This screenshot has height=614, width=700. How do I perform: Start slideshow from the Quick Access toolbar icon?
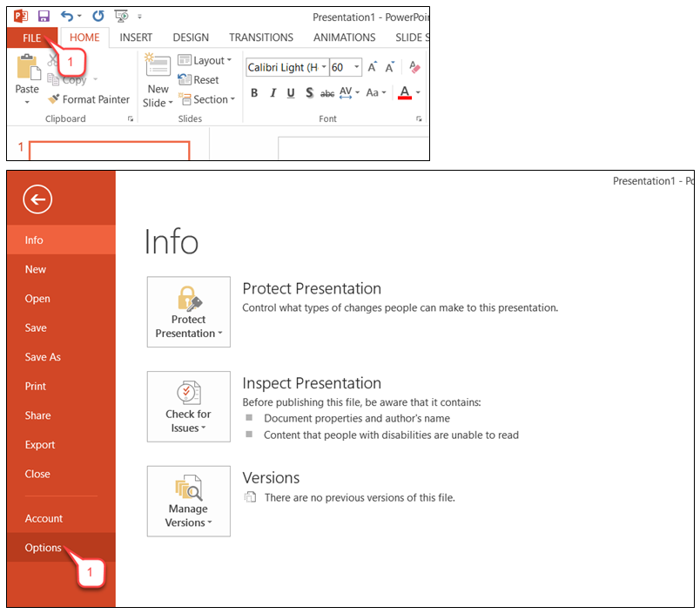click(x=122, y=15)
